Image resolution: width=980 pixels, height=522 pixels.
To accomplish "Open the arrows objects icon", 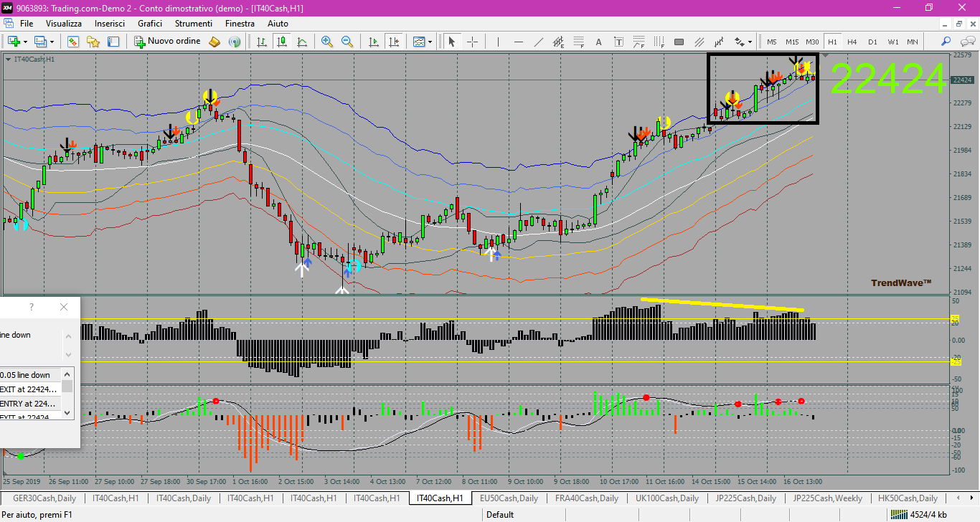I will point(739,42).
